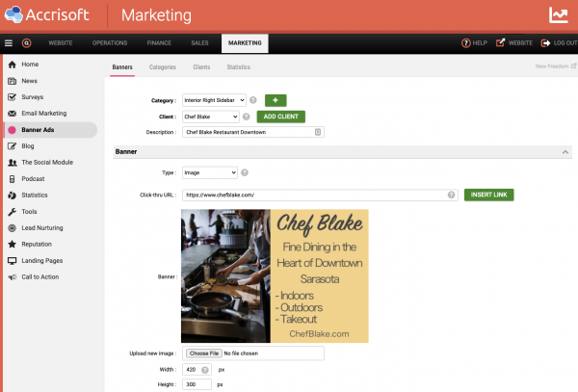Open Landing Pages in the sidebar
Viewport: 578px width, 392px height.
click(x=42, y=261)
